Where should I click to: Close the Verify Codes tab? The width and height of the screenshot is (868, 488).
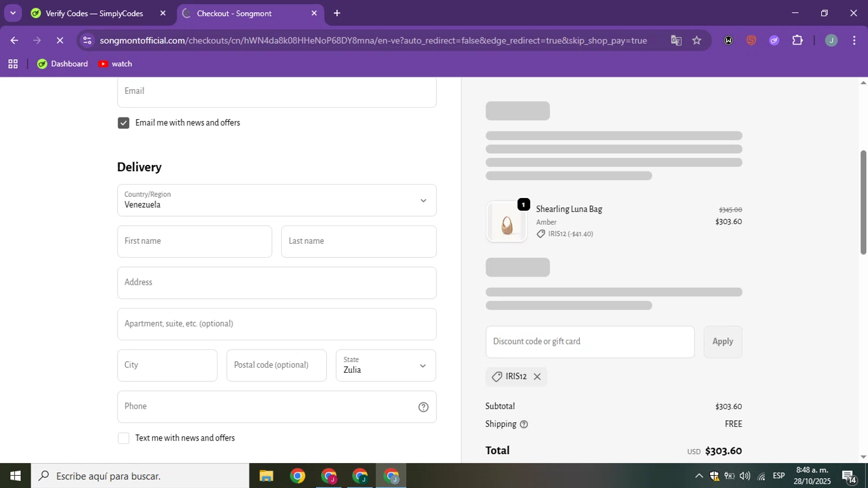(163, 13)
